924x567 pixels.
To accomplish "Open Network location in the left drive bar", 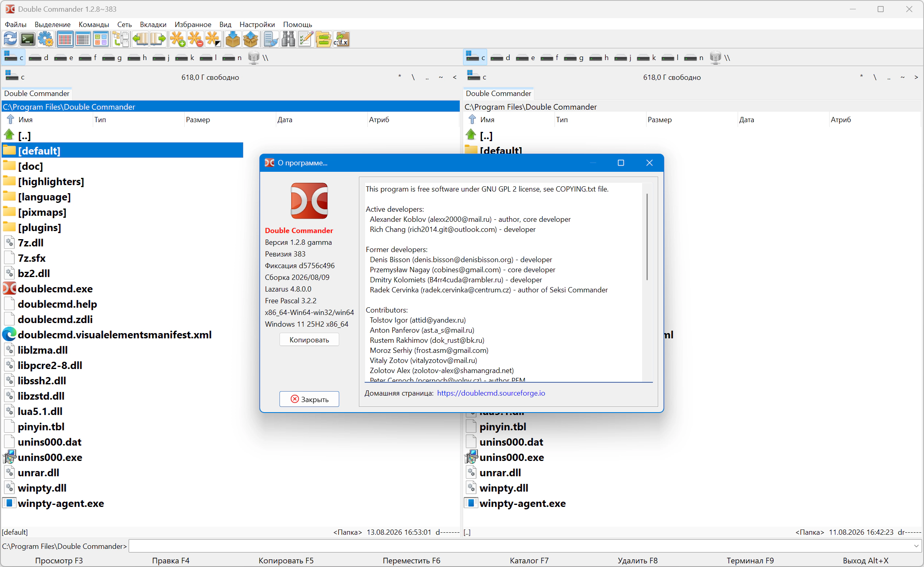I will (x=258, y=58).
